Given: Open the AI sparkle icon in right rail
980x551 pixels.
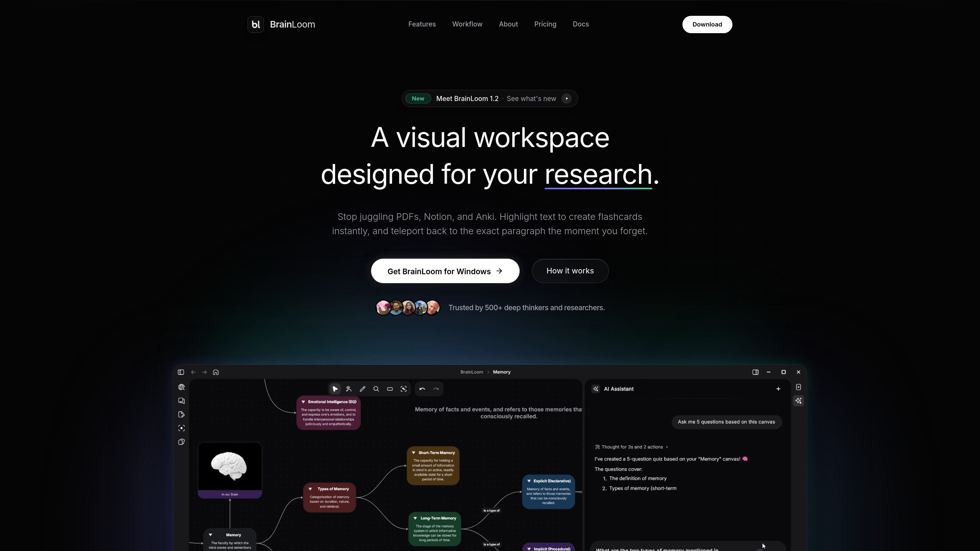Looking at the screenshot, I should tap(798, 401).
